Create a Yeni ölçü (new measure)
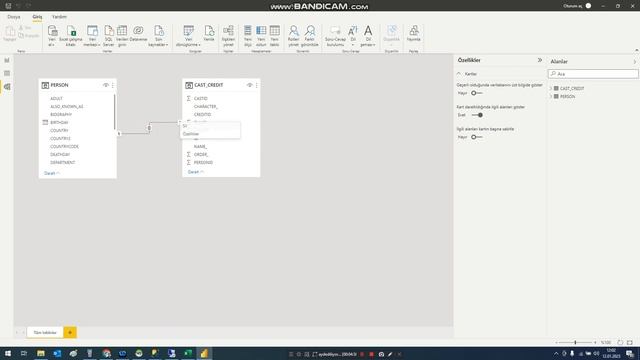640x360 pixels. 248,36
